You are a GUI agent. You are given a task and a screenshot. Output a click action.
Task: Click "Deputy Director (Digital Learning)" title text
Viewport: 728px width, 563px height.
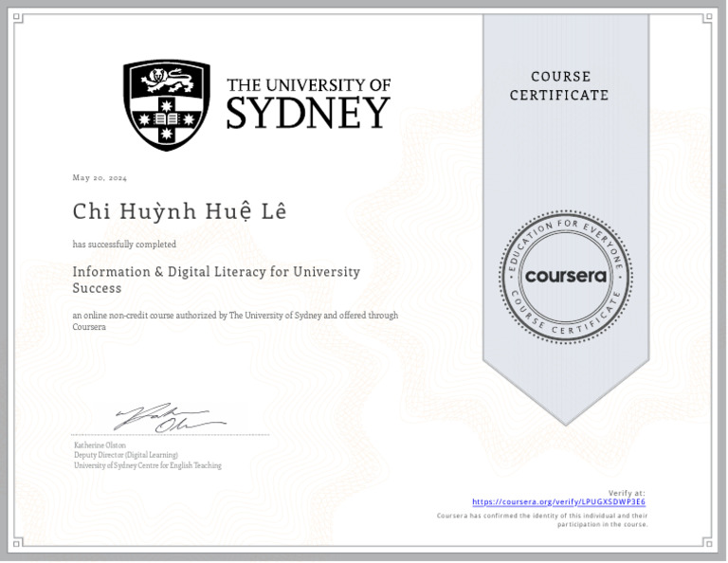pos(126,455)
